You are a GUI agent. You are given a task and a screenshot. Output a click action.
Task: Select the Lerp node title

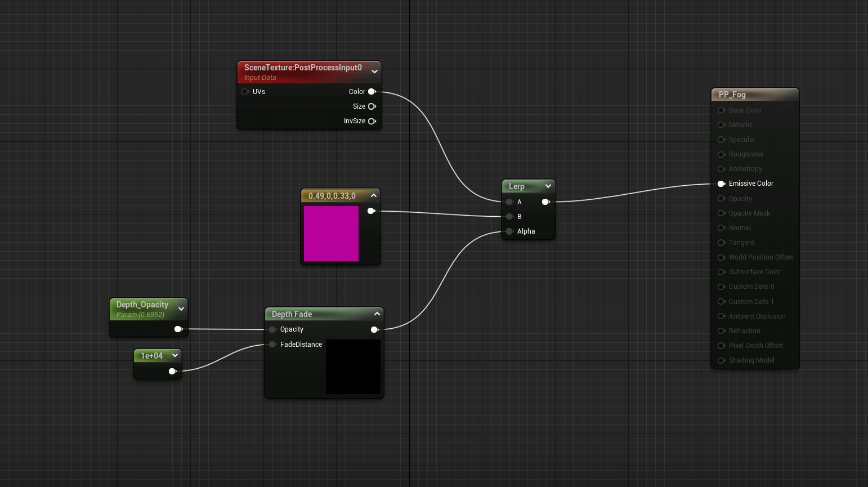(516, 186)
